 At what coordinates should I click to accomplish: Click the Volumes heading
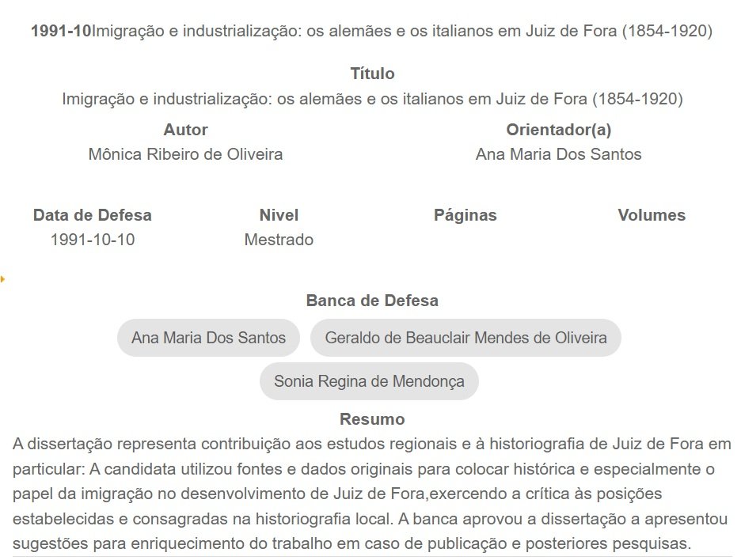tap(652, 215)
